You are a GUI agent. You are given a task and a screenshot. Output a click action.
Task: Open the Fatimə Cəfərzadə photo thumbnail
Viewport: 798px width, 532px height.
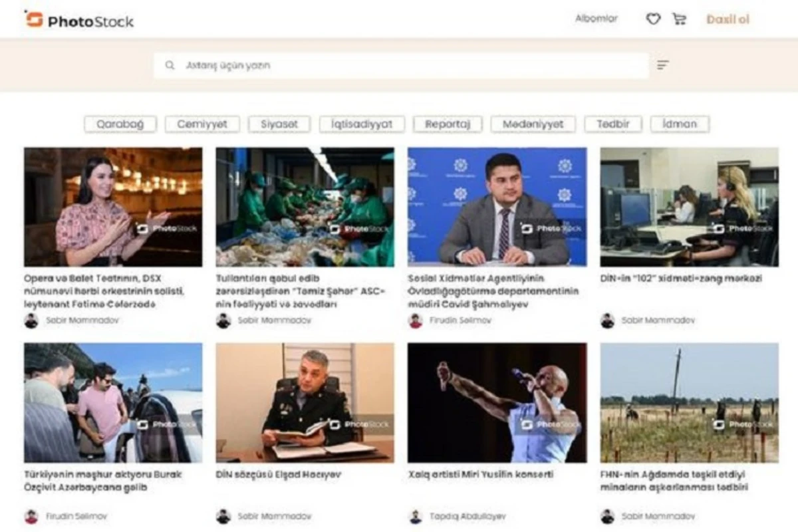(113, 207)
